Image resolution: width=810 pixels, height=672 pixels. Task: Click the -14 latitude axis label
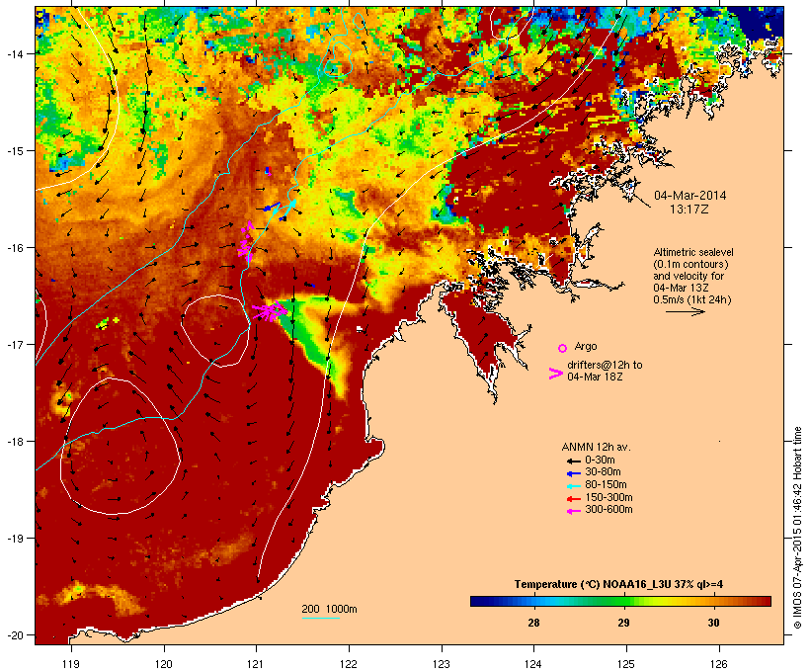14,53
